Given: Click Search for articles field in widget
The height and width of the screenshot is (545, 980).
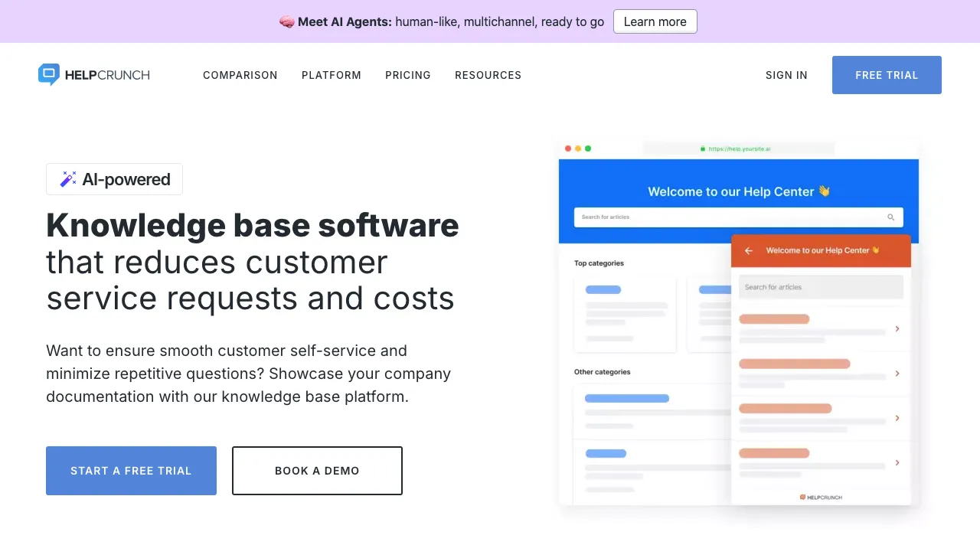Looking at the screenshot, I should pos(821,287).
